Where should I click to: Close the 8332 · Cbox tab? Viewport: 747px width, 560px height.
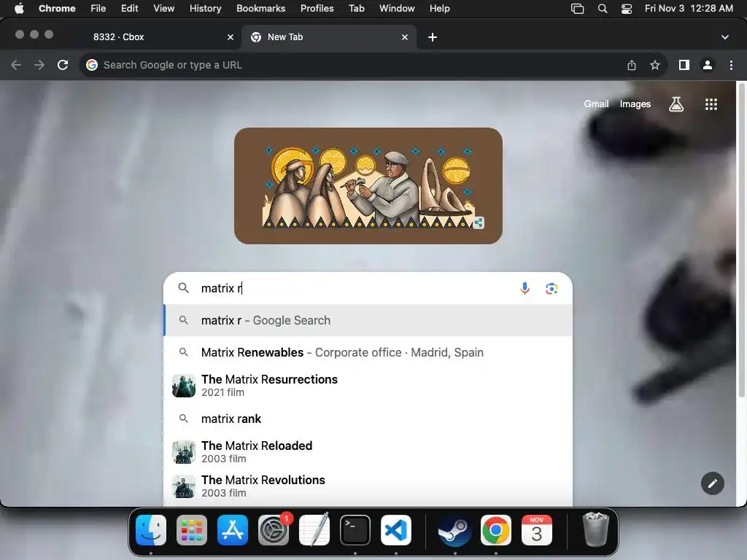(231, 37)
